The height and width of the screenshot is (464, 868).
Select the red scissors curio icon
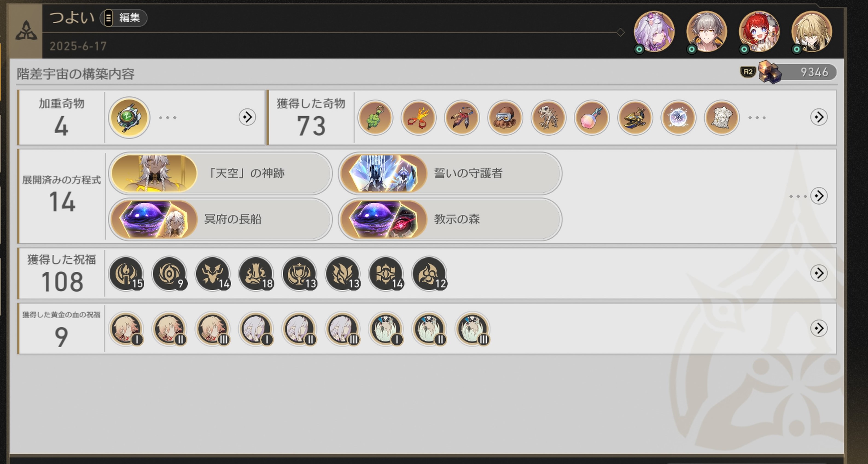tap(418, 118)
